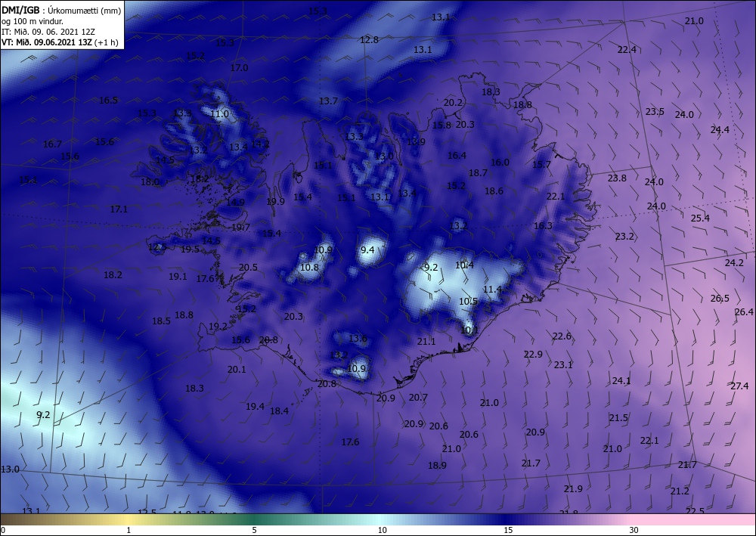Screen dimensions: 756x536
Task: Click the map value 24.2
Action: click(x=734, y=262)
